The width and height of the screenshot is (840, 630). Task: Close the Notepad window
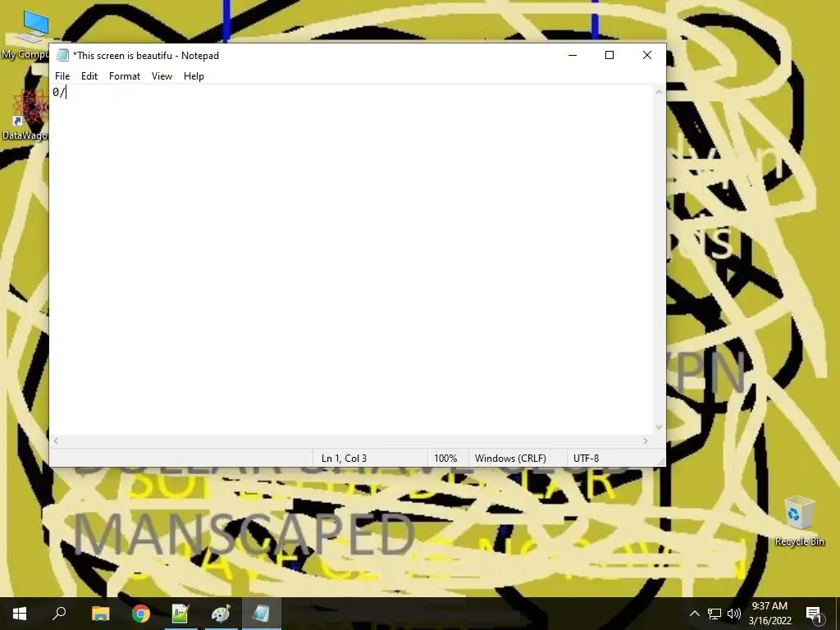coord(647,55)
